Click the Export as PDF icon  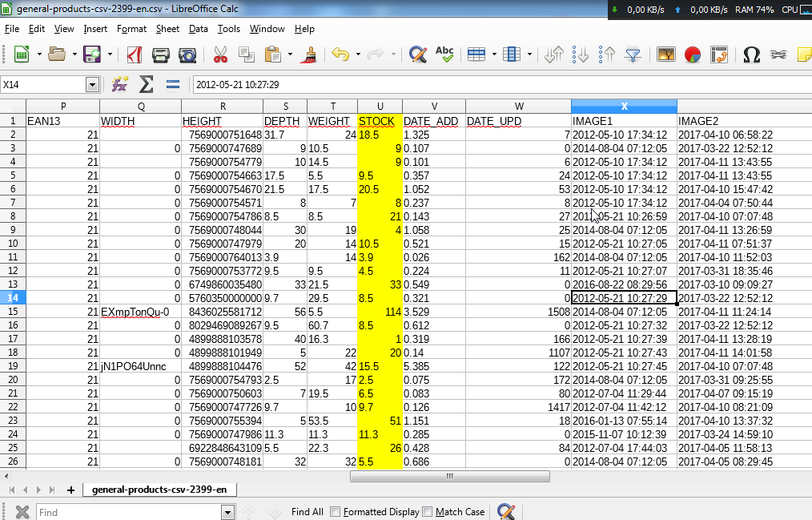[135, 54]
